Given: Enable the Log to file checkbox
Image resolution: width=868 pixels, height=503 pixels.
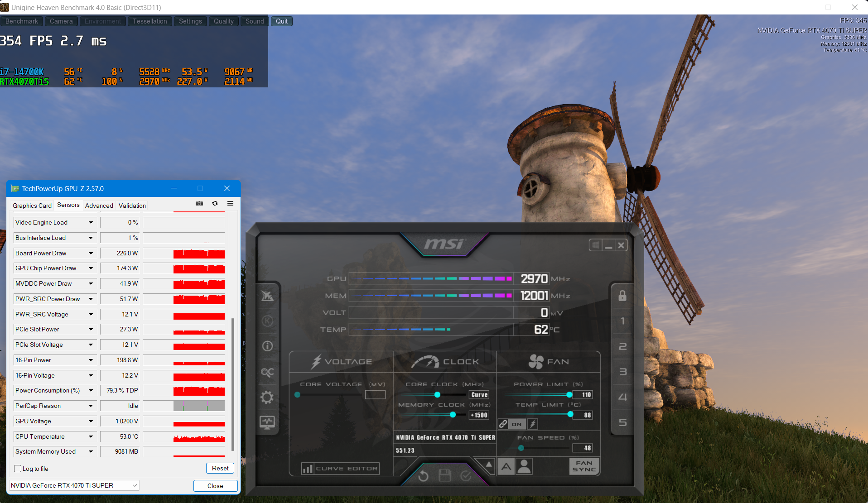Looking at the screenshot, I should point(18,469).
